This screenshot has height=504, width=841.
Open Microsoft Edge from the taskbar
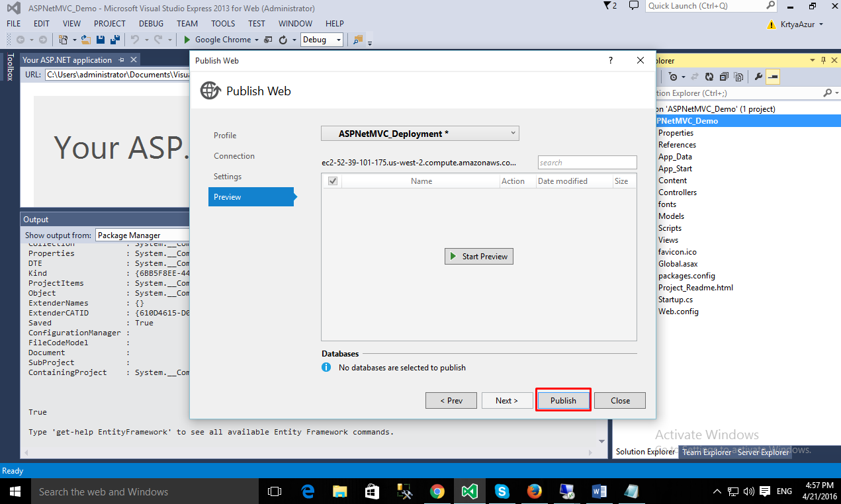(x=308, y=491)
